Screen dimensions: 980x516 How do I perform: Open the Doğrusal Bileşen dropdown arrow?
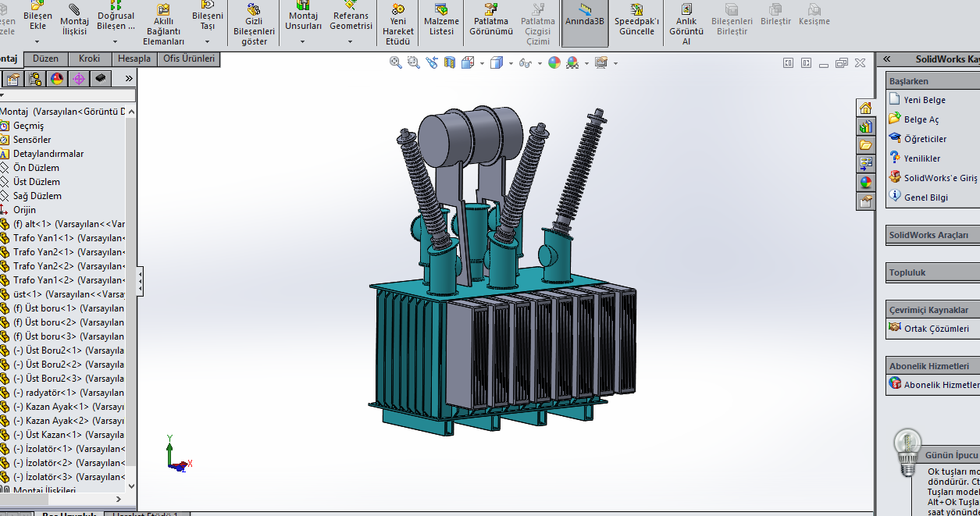coord(115,41)
